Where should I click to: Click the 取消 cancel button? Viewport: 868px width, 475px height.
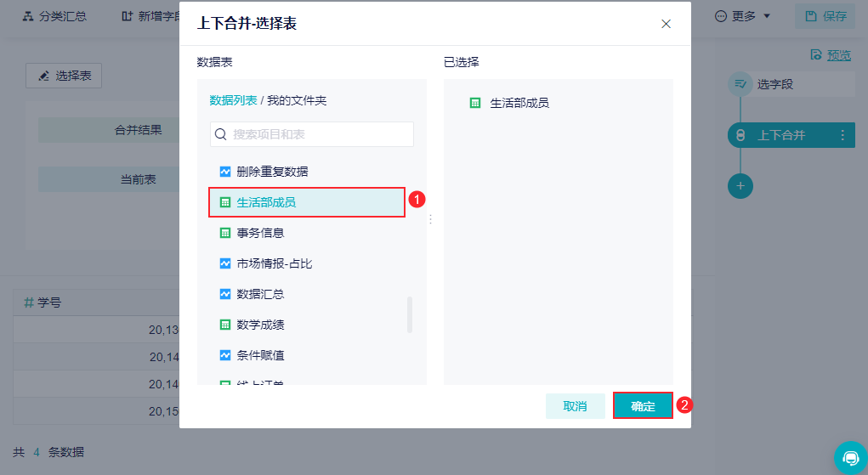pyautogui.click(x=576, y=406)
